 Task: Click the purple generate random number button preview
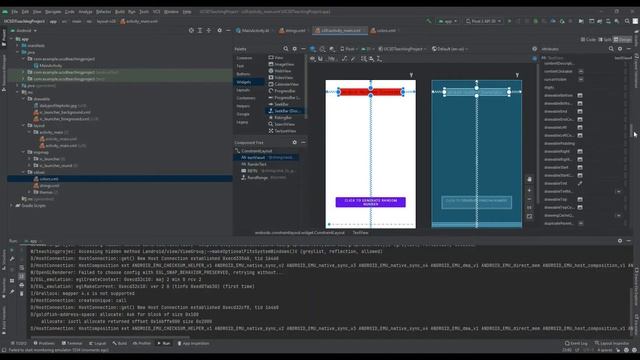coord(371,202)
